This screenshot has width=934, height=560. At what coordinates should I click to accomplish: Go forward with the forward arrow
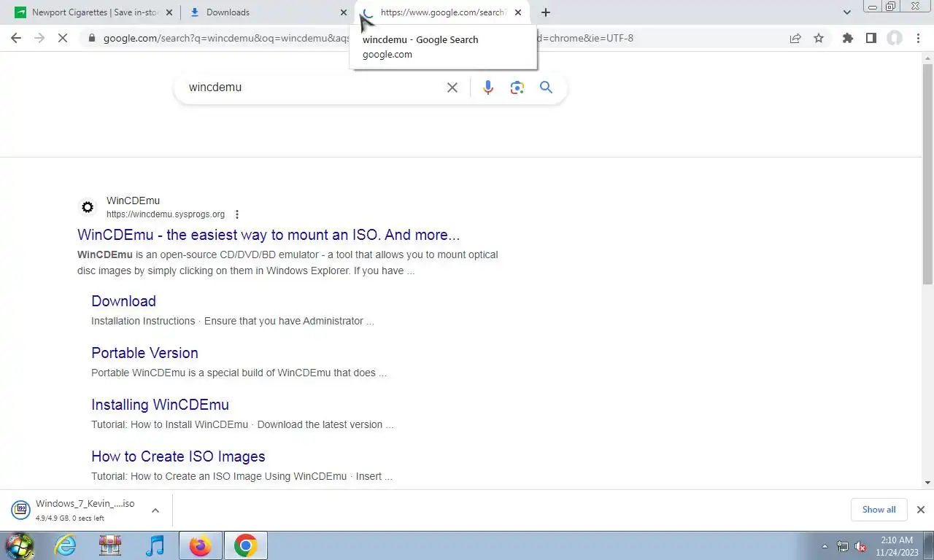39,38
